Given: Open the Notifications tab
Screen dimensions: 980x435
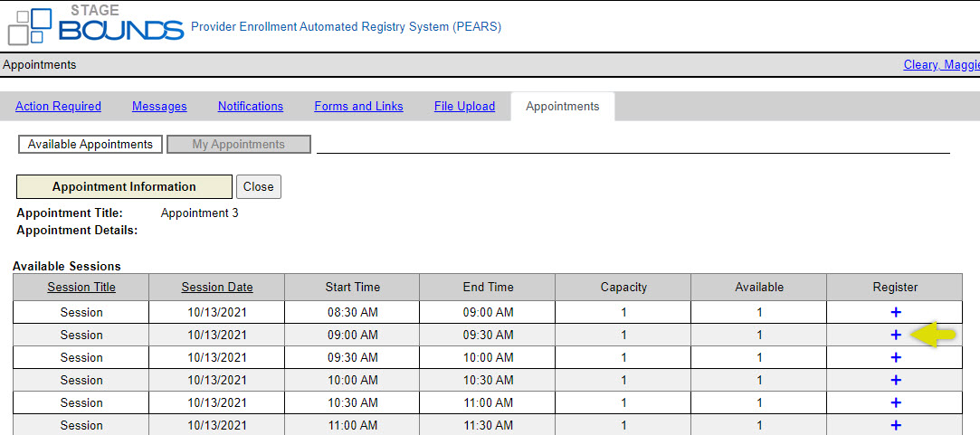Looking at the screenshot, I should pos(251,106).
